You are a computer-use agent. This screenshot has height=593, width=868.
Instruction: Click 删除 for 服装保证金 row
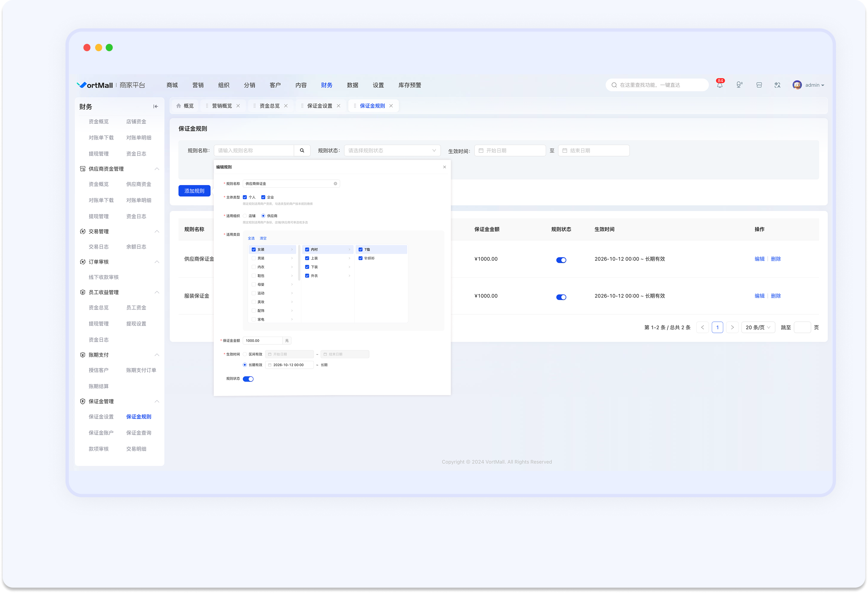[776, 296]
